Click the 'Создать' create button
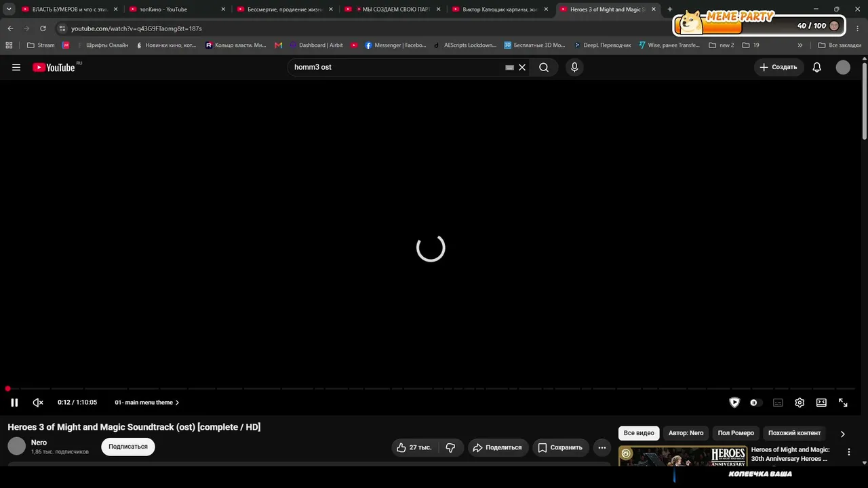 [778, 67]
